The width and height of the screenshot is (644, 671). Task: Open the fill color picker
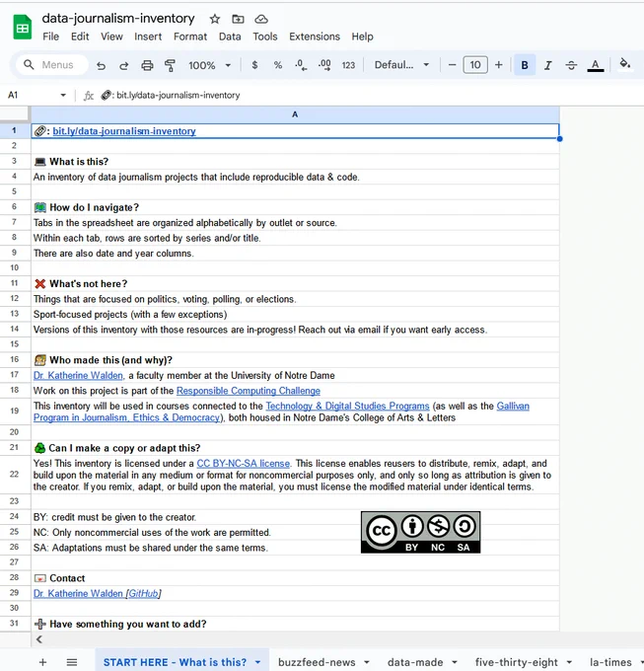pyautogui.click(x=625, y=64)
